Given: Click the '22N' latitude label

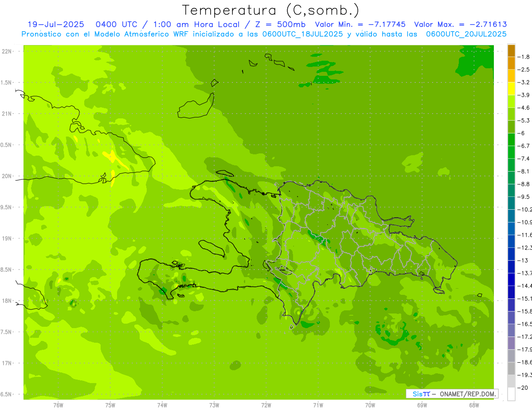Looking at the screenshot, I should pyautogui.click(x=7, y=51).
